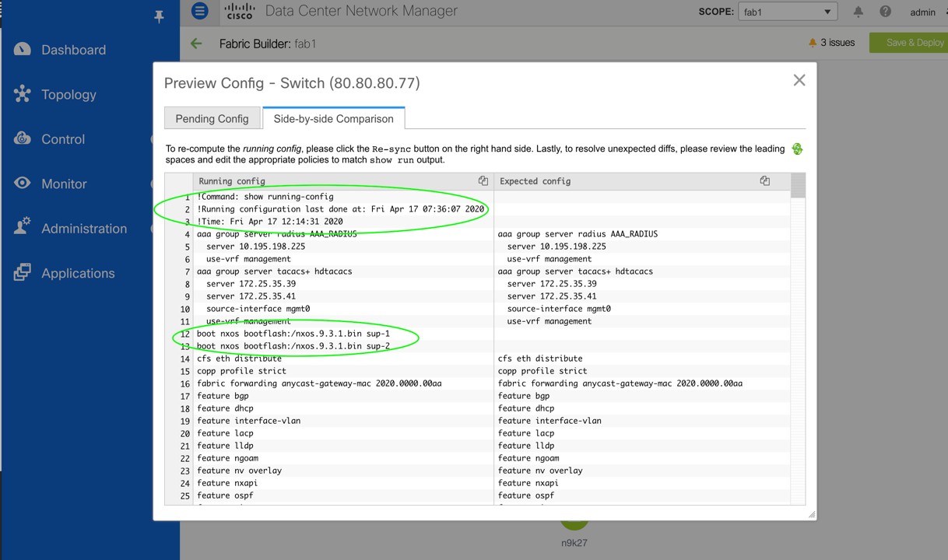Click expected config 'server 172.25.35.41' line
The height and width of the screenshot is (560, 948).
(x=552, y=296)
